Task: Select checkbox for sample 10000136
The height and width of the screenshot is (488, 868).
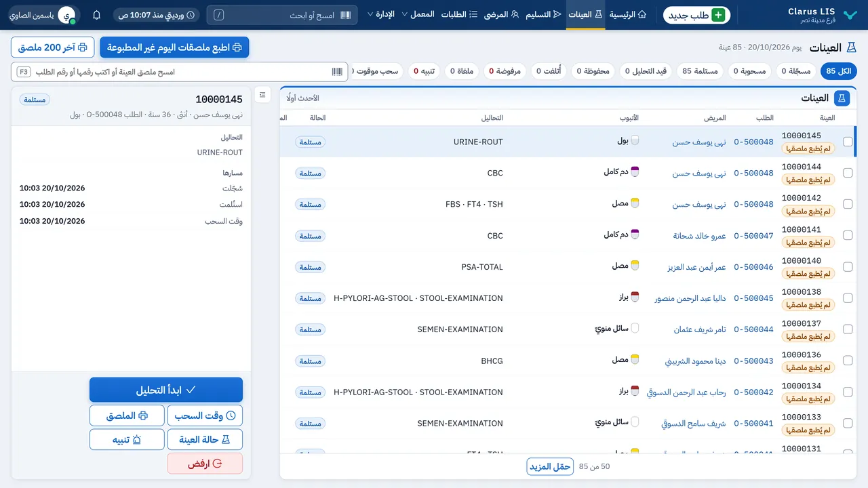Action: pos(848,361)
